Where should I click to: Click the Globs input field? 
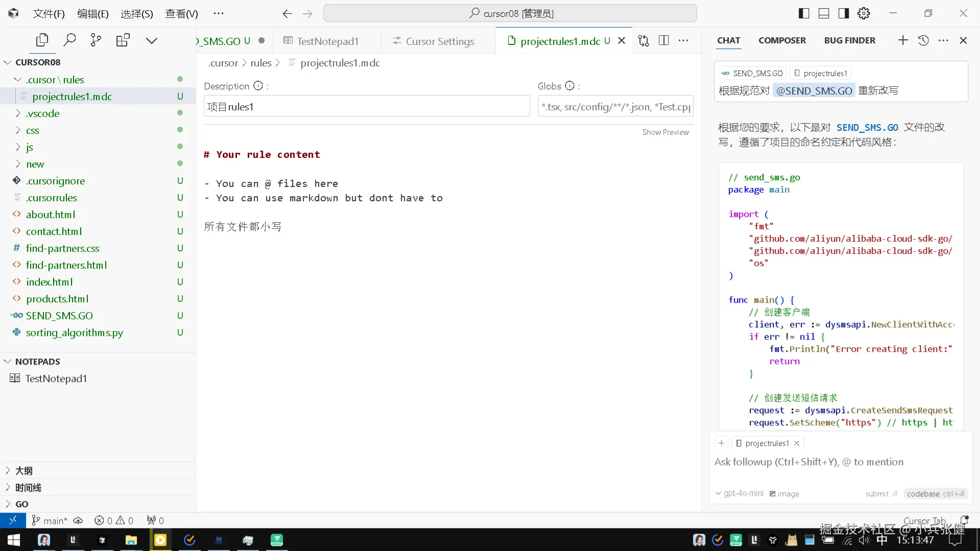pyautogui.click(x=615, y=106)
